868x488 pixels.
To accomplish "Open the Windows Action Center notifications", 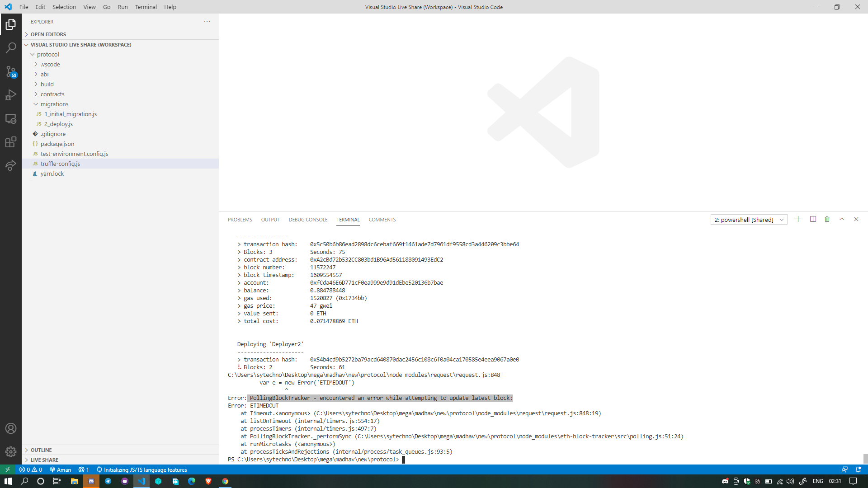I will pyautogui.click(x=853, y=481).
